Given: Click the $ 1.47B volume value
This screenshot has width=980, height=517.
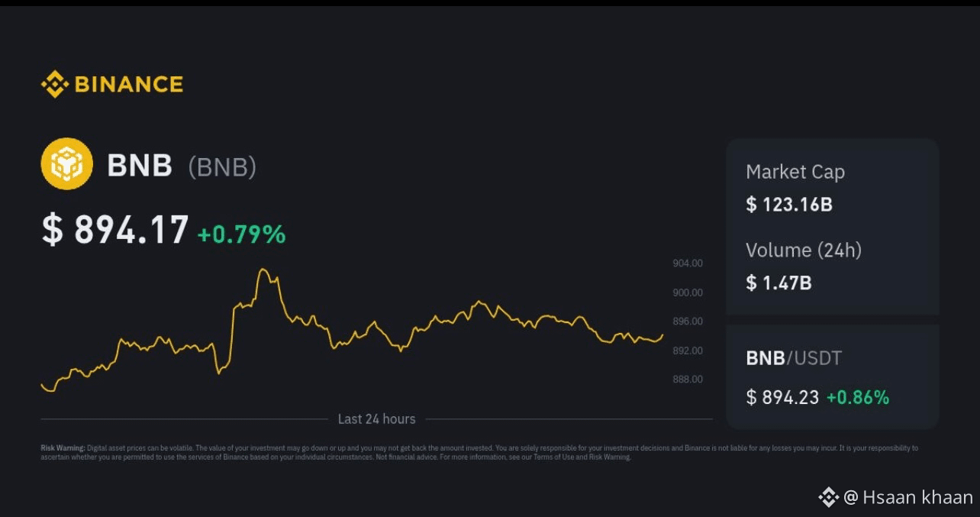Looking at the screenshot, I should tap(779, 283).
